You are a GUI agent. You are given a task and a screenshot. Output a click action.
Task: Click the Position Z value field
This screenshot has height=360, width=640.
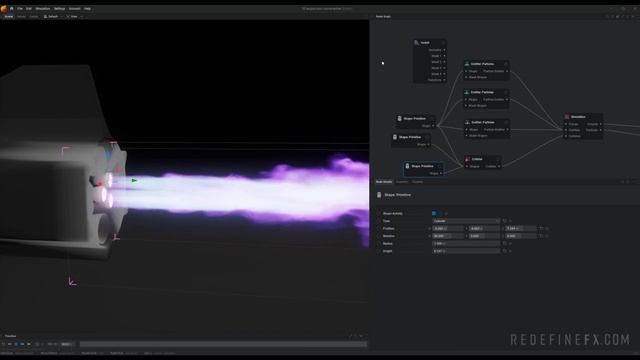tap(520, 228)
